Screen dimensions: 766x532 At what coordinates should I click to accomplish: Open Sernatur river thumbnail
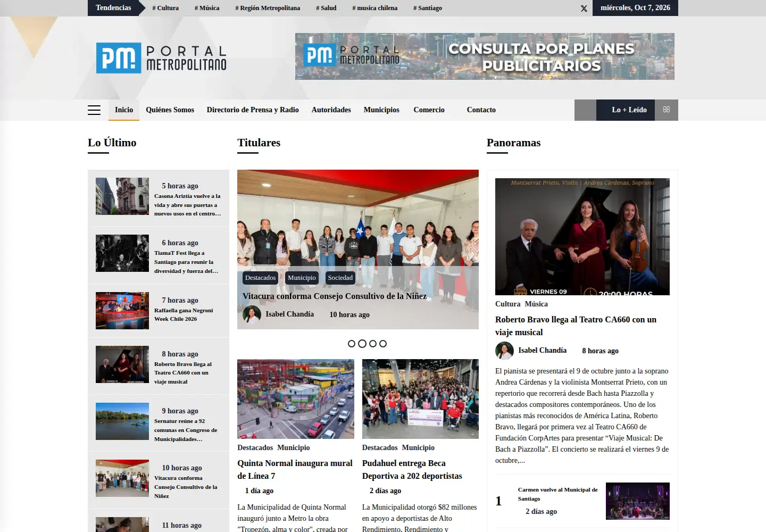tap(122, 421)
